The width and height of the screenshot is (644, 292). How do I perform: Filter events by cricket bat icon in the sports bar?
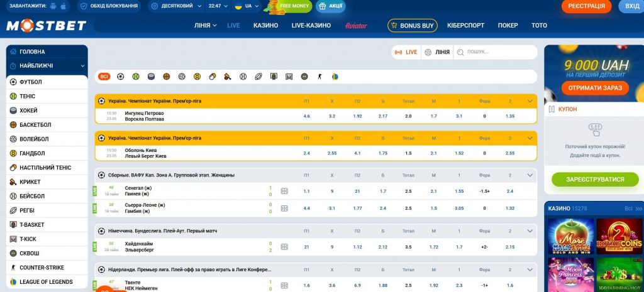pyautogui.click(x=228, y=76)
